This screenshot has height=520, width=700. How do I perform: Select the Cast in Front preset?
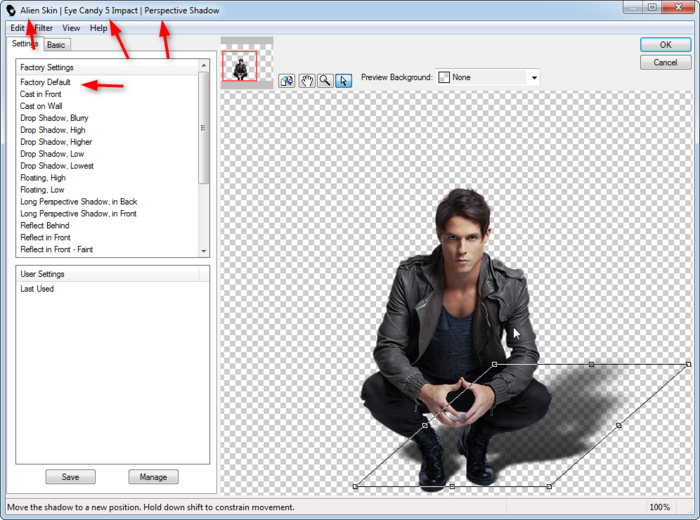41,94
